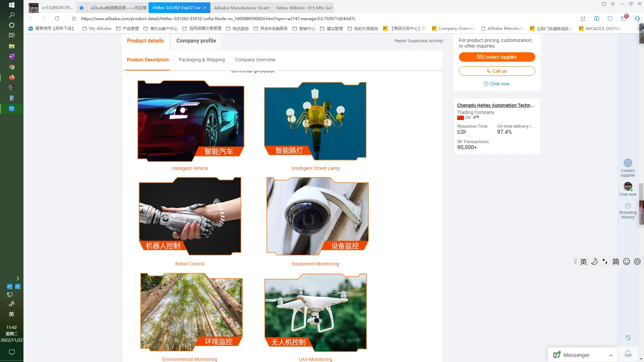
Task: Toggle IME English/Chinese mode button
Action: pyautogui.click(x=584, y=261)
